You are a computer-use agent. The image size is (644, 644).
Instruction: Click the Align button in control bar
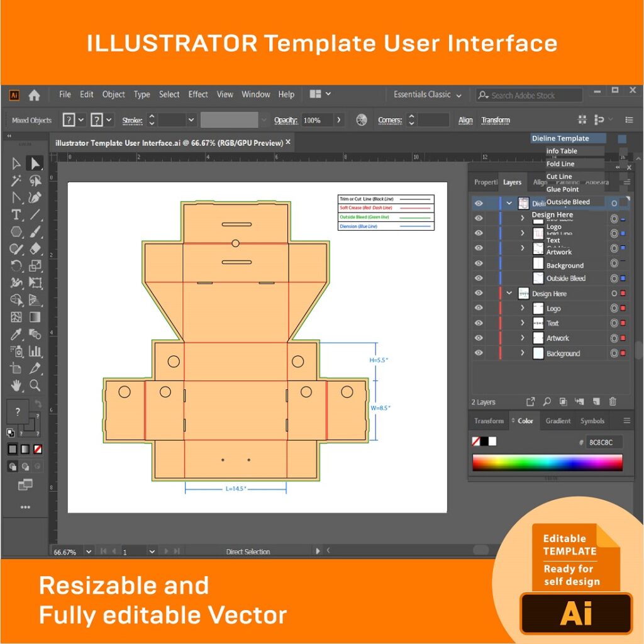point(465,120)
